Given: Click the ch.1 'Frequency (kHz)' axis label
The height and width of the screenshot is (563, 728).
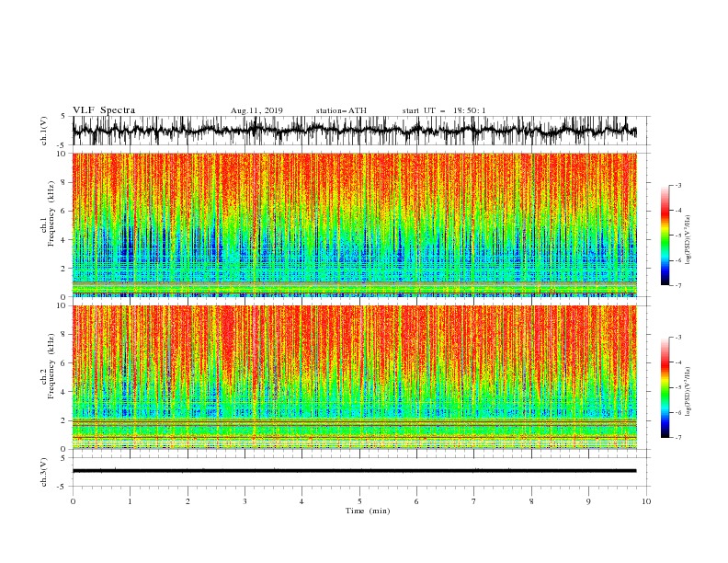Looking at the screenshot, I should [x=51, y=215].
